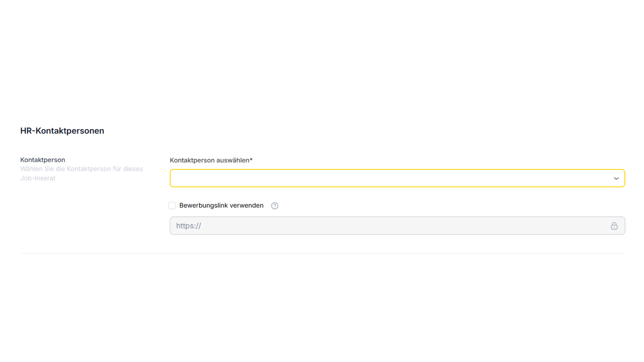Screen dimensions: 644x362
Task: Toggle the checkbox via its Bewerbungslink verwenden label
Action: pyautogui.click(x=221, y=205)
